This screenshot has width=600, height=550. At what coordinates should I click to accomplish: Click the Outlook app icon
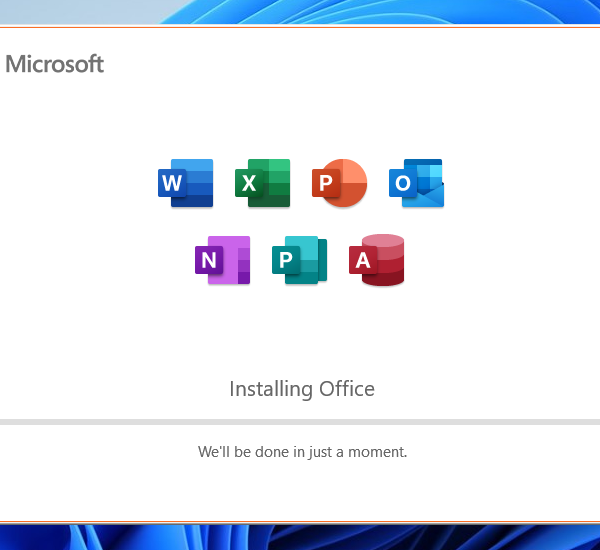pyautogui.click(x=416, y=183)
